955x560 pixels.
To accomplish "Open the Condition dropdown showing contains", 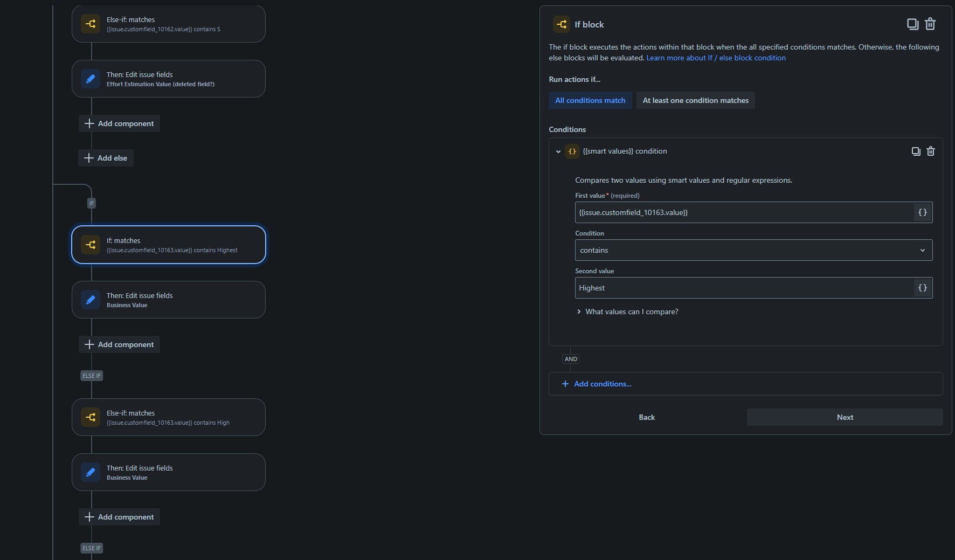I will (753, 250).
